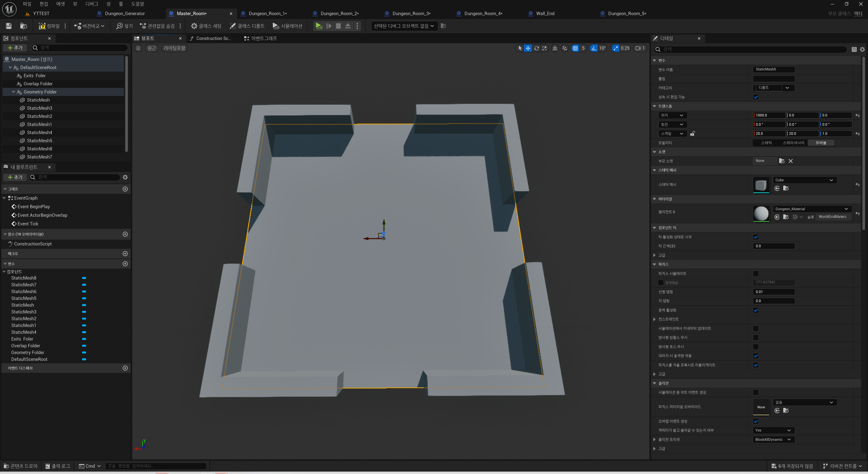Viewport: 868px width, 474px height.
Task: Uncheck the Enable Gravity checkbox
Action: click(756, 310)
